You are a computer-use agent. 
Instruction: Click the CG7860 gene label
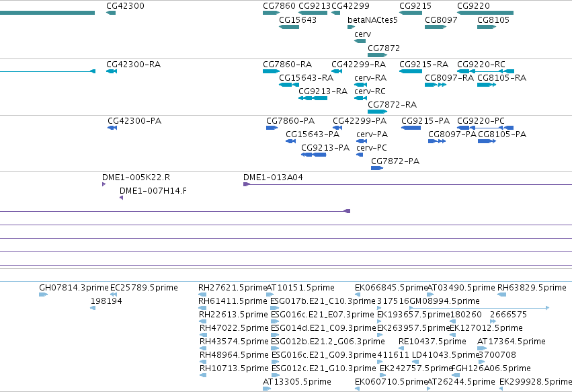pyautogui.click(x=279, y=6)
